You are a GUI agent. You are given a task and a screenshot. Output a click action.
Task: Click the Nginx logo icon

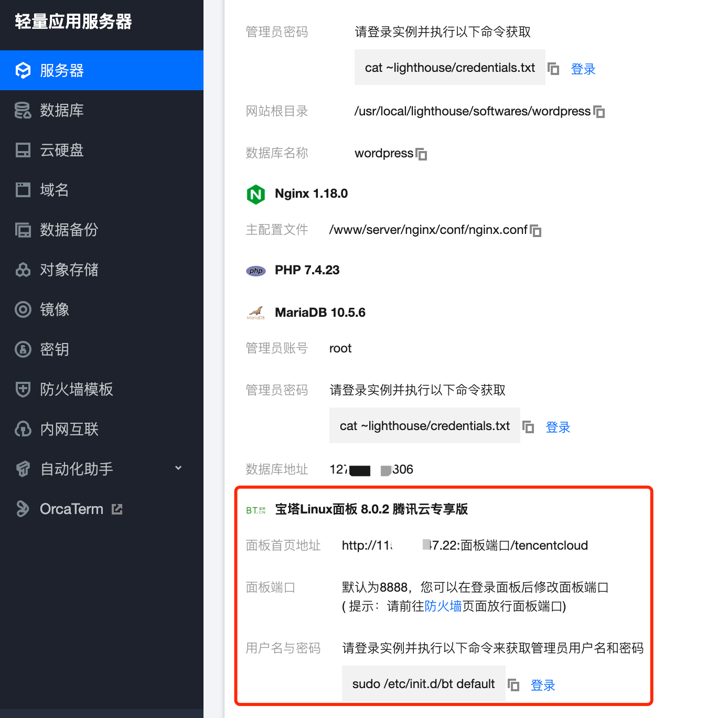tap(256, 194)
